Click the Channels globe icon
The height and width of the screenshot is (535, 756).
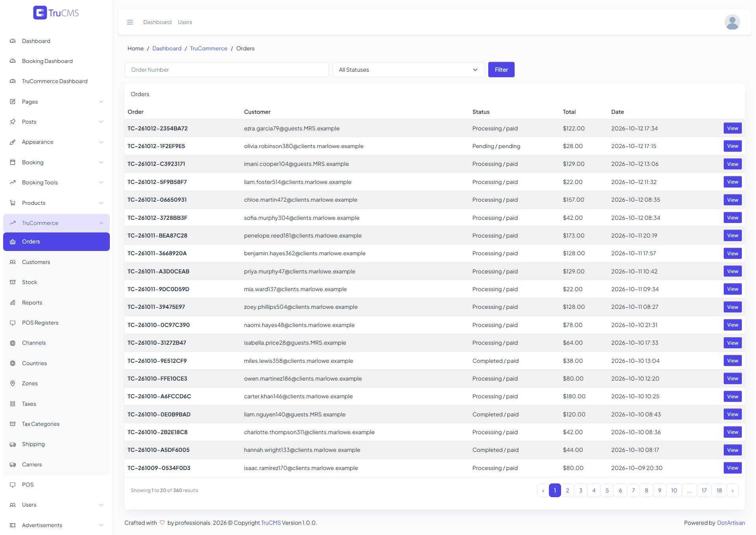point(13,343)
